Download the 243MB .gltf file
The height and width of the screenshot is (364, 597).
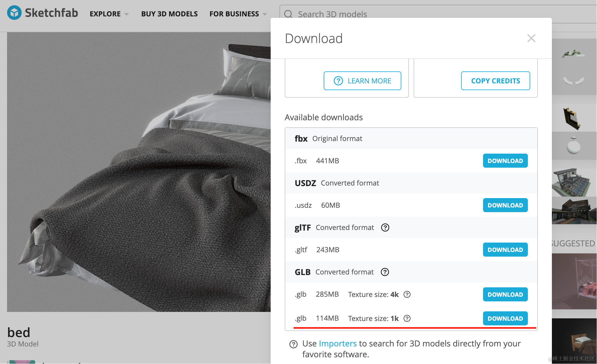[505, 250]
